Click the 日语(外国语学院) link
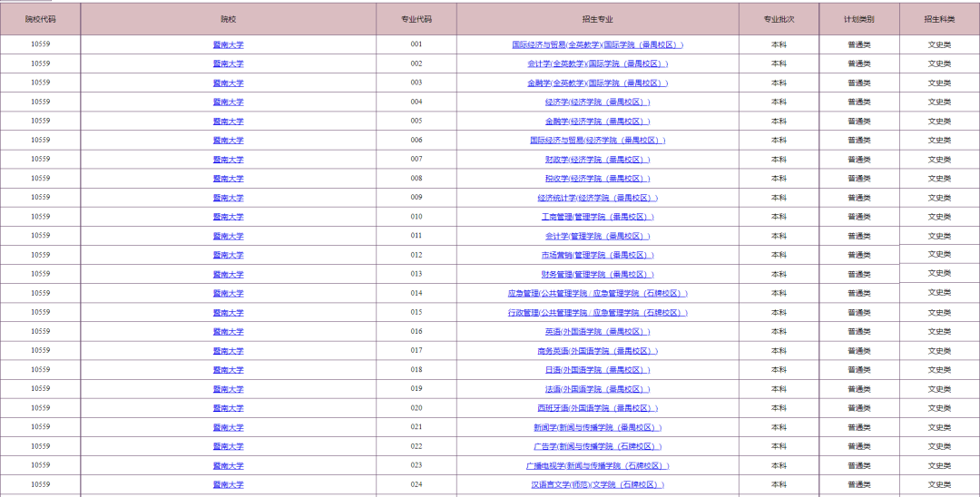The image size is (980, 497). 597,370
